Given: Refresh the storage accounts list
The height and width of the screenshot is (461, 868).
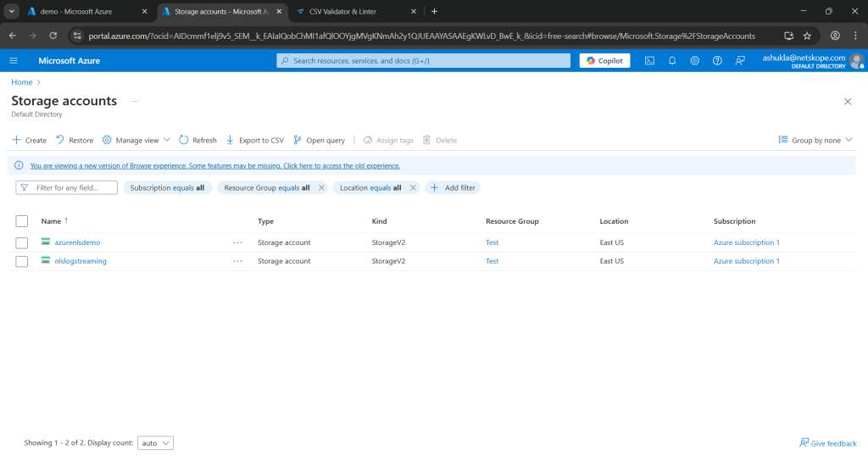Looking at the screenshot, I should coord(198,141).
